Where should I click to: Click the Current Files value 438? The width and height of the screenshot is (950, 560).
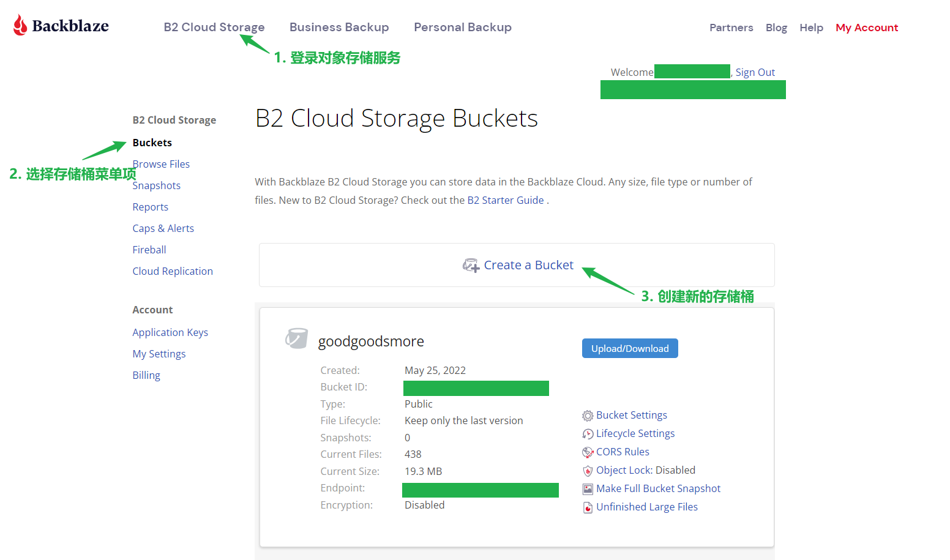(413, 454)
